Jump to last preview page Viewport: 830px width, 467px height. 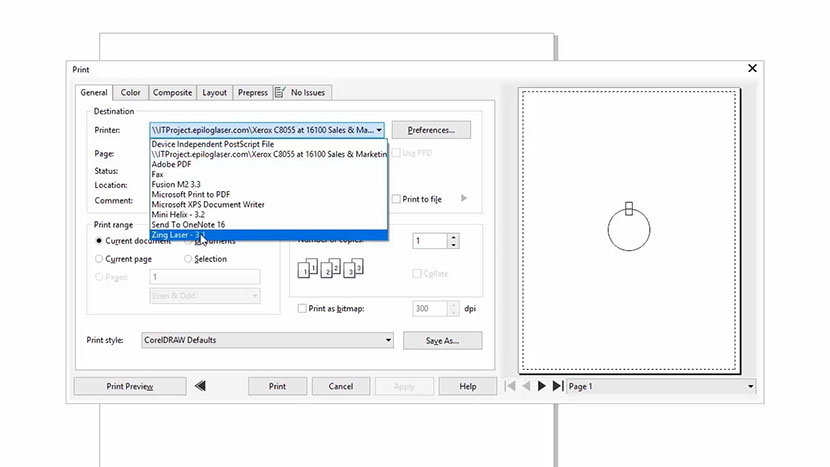tap(557, 386)
